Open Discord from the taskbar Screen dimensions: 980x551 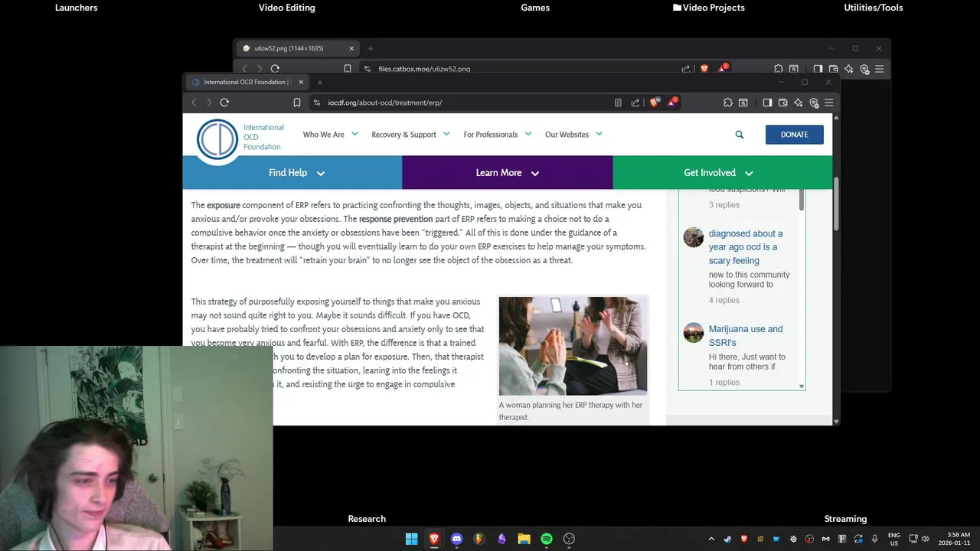coord(457,539)
